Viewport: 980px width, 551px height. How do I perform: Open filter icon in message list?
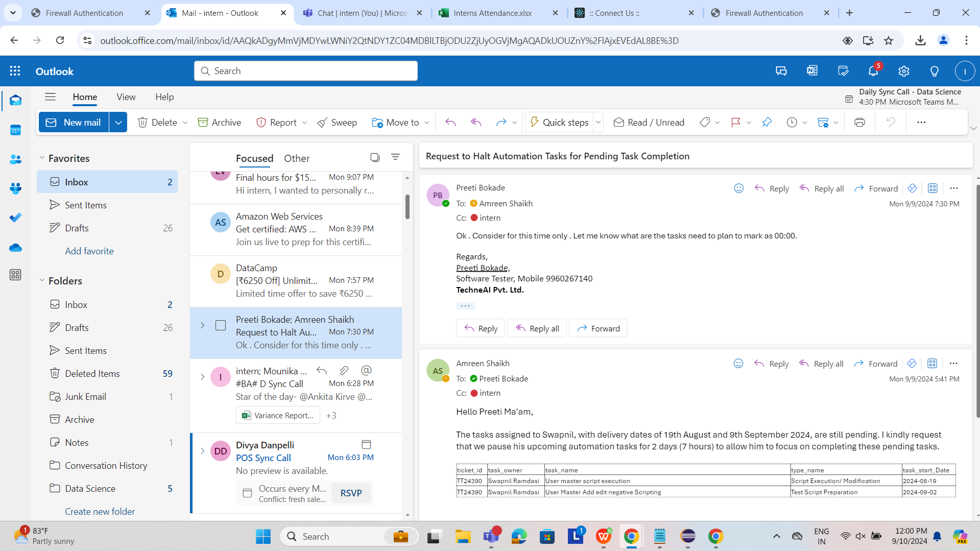tap(395, 157)
